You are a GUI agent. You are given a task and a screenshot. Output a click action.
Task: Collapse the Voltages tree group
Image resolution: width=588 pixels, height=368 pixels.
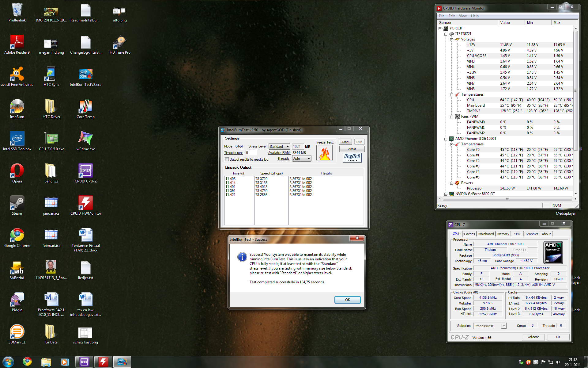pos(452,39)
